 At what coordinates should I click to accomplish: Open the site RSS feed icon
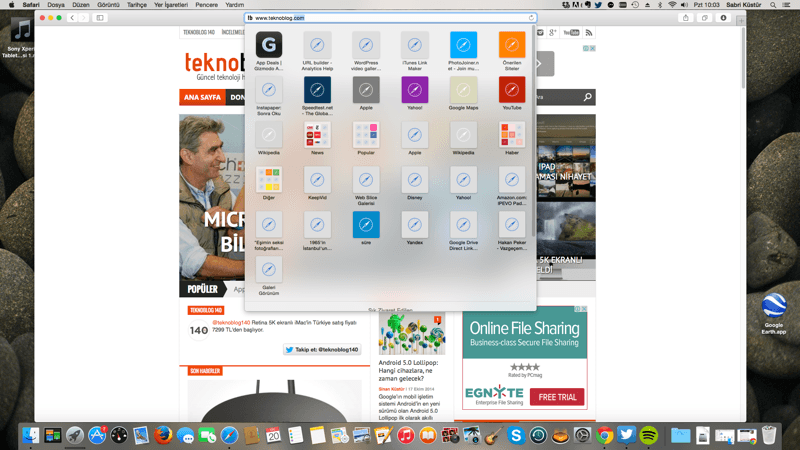[589, 33]
